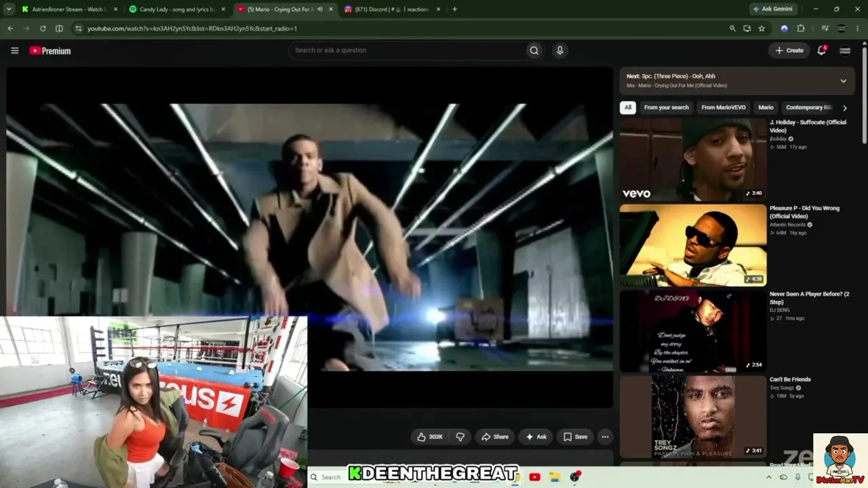Open Never Seen A Player Before thumbnail

pos(693,331)
